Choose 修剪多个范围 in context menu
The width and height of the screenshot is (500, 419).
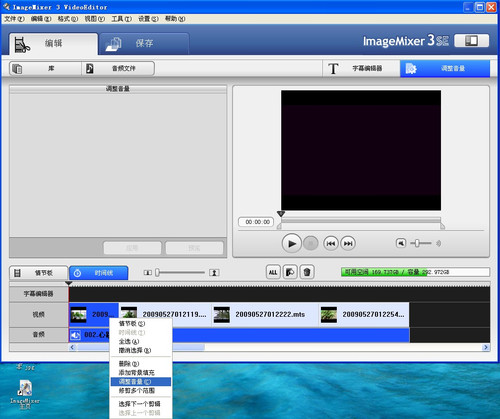tap(140, 391)
